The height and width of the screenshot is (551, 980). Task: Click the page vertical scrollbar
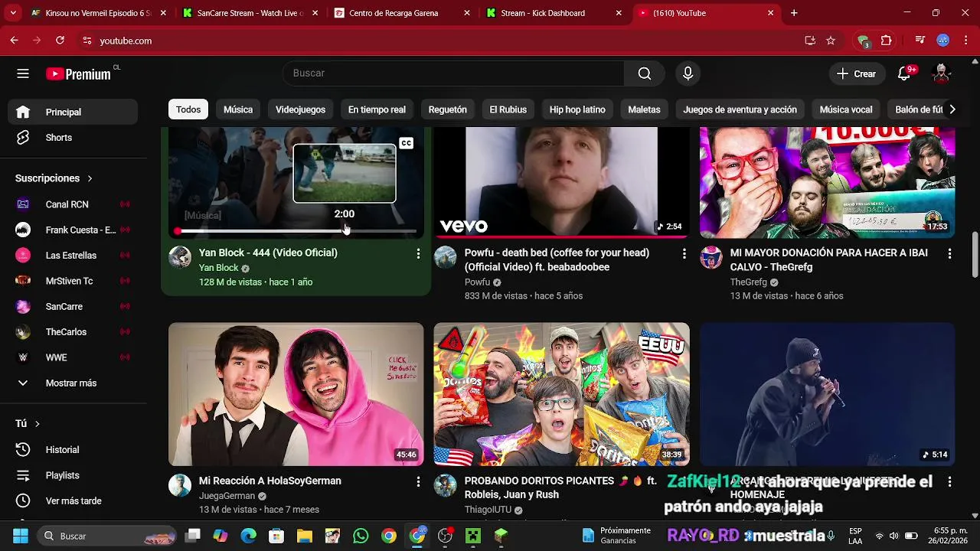975,255
